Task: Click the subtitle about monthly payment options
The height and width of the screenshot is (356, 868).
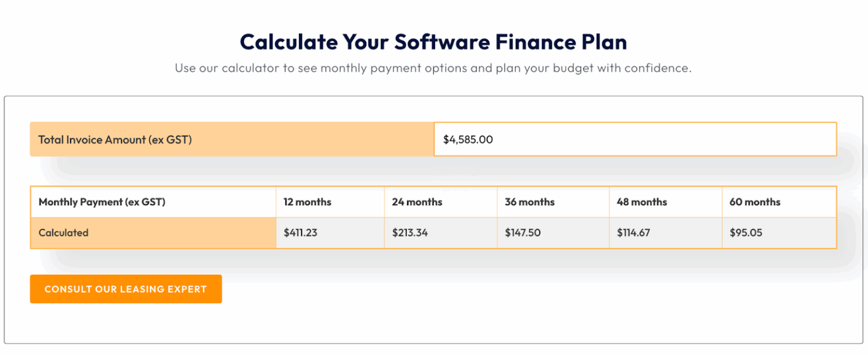Action: [x=433, y=68]
